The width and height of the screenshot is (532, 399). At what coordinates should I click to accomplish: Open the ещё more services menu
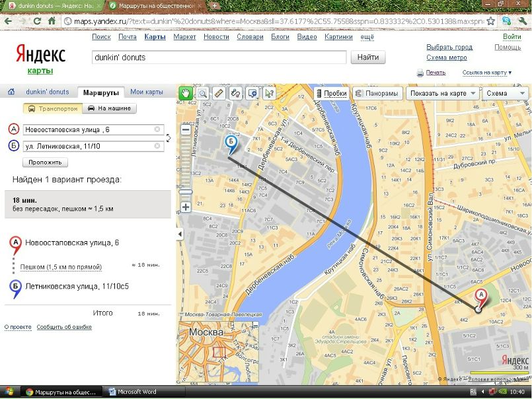pos(367,36)
